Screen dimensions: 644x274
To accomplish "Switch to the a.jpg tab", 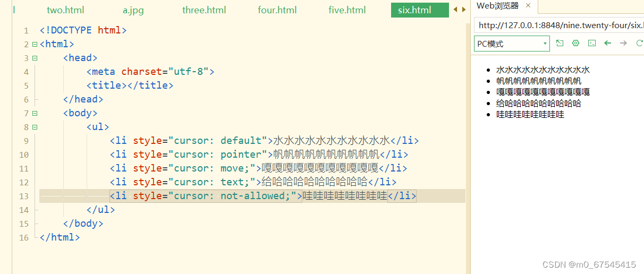I will pyautogui.click(x=133, y=10).
